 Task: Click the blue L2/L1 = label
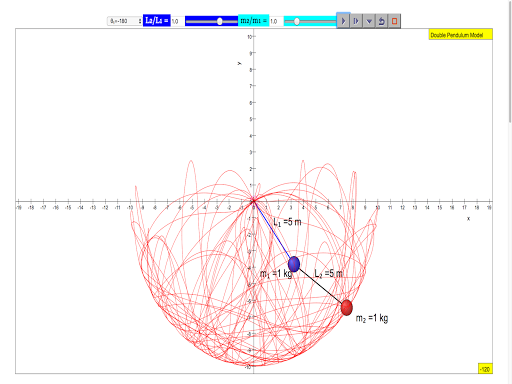click(x=157, y=21)
